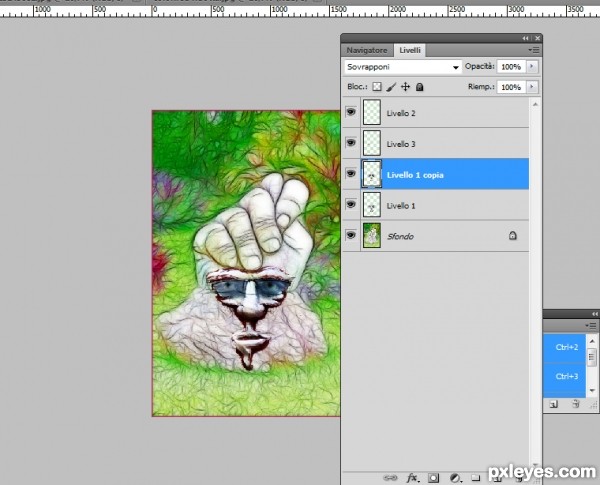Open the Opacità slider arrow
This screenshot has height=485, width=600.
pyautogui.click(x=532, y=67)
